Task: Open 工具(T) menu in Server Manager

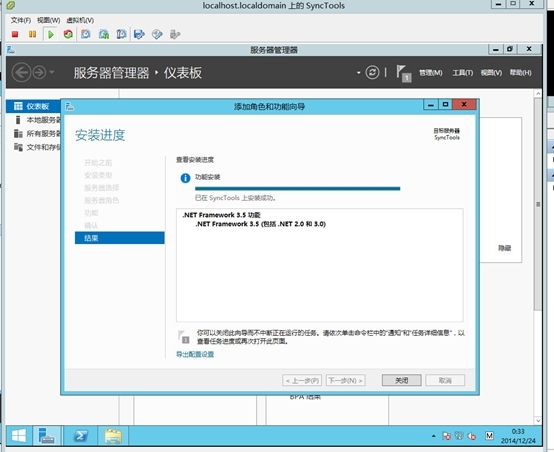Action: tap(462, 73)
